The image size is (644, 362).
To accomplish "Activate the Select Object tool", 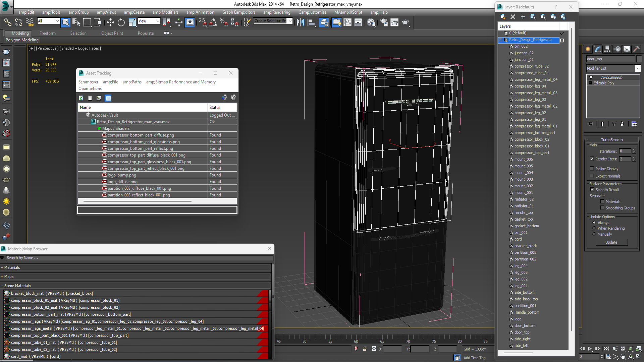I will (x=65, y=22).
